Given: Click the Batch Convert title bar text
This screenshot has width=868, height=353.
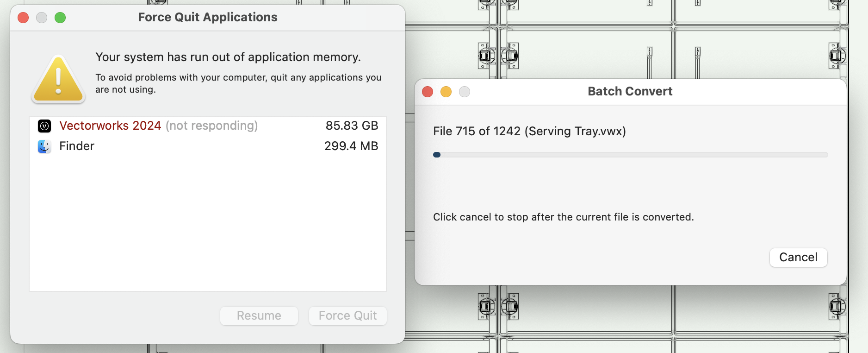Looking at the screenshot, I should coord(630,92).
